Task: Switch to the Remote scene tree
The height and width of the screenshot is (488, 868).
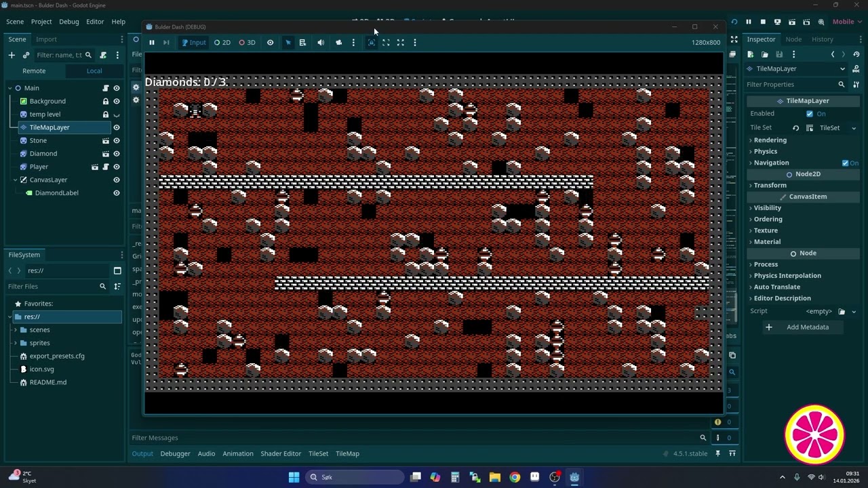Action: pyautogui.click(x=34, y=70)
